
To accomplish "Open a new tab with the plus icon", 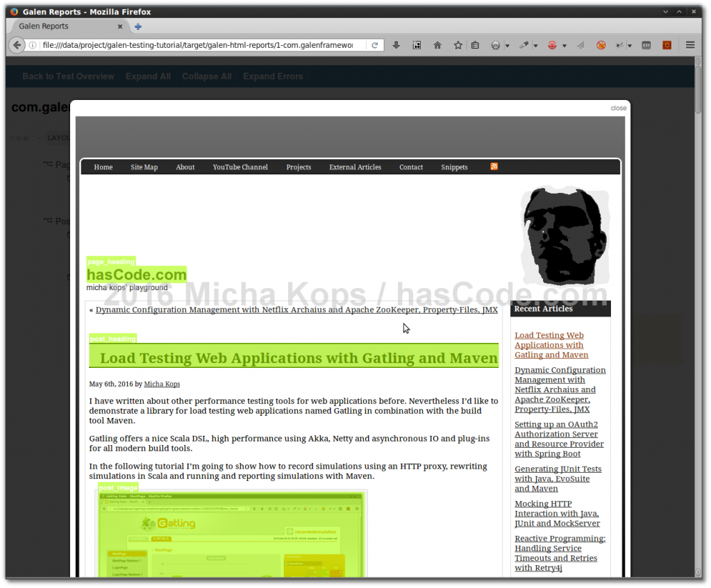I will pos(138,26).
